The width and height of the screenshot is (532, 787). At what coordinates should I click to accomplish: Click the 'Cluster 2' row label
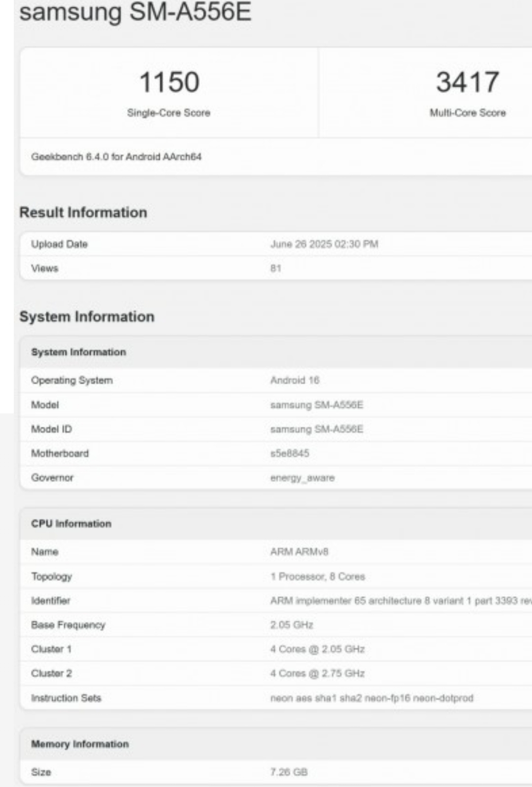tap(51, 673)
